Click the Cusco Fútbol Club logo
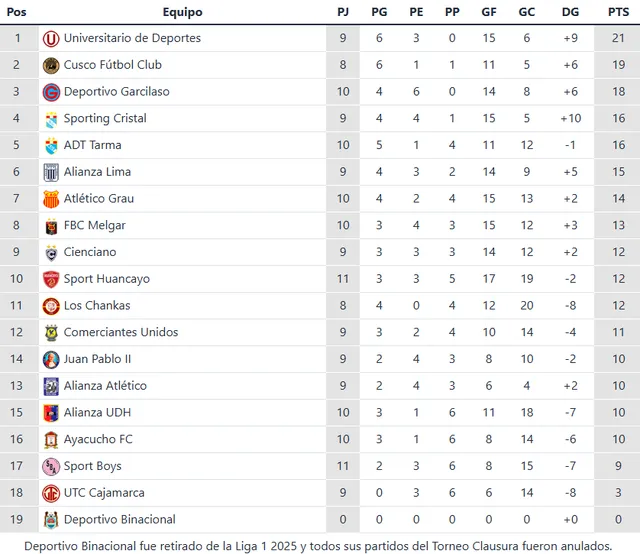The width and height of the screenshot is (640, 554). 51,65
